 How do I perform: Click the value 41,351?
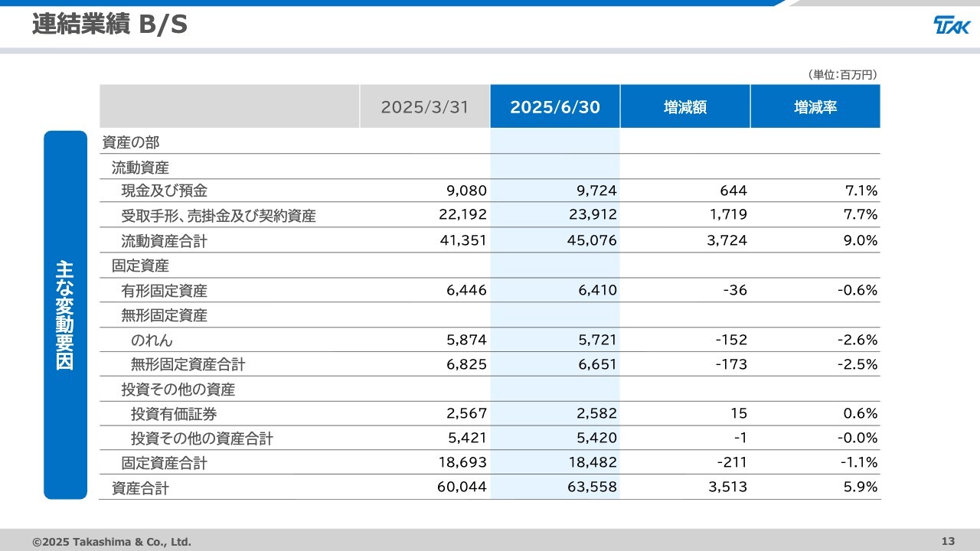point(463,241)
